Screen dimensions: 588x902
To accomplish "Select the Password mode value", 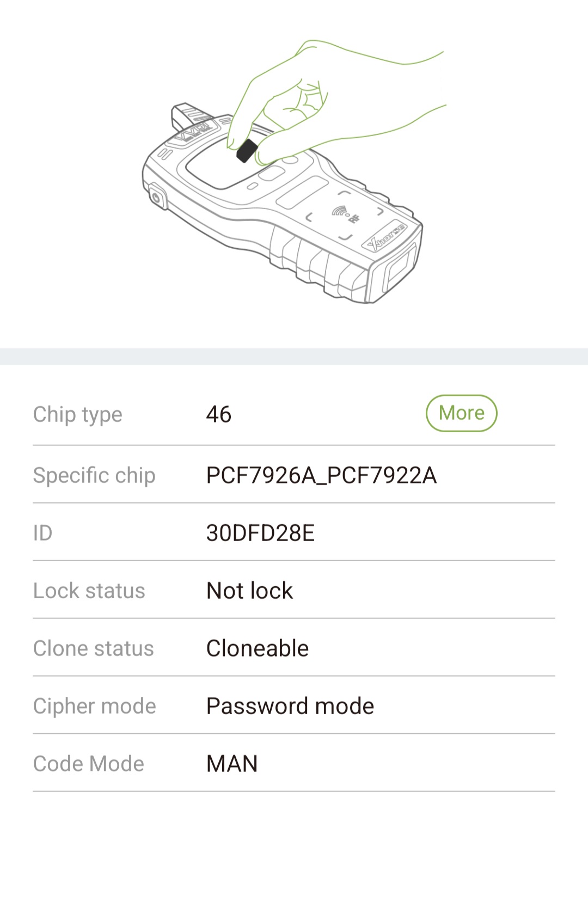I will (290, 706).
